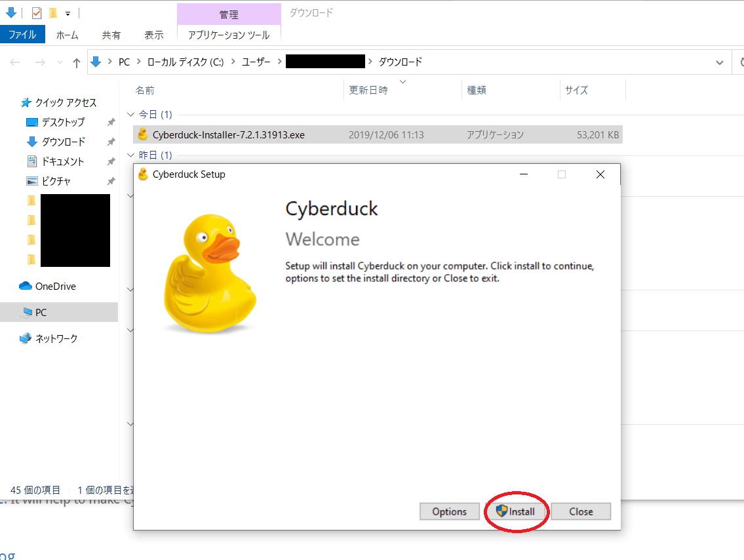Click the 45 個の項目 status bar text
This screenshot has height=560, width=744.
[x=35, y=490]
